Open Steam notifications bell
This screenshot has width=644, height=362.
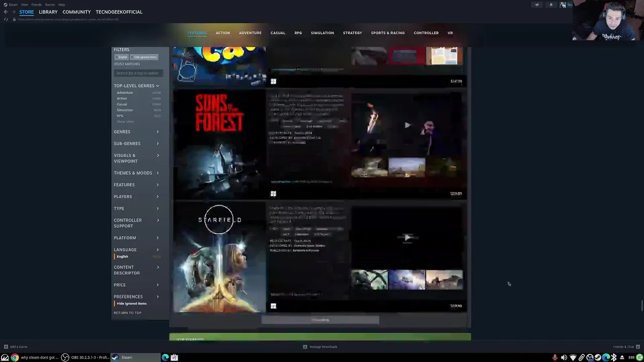[x=551, y=5]
